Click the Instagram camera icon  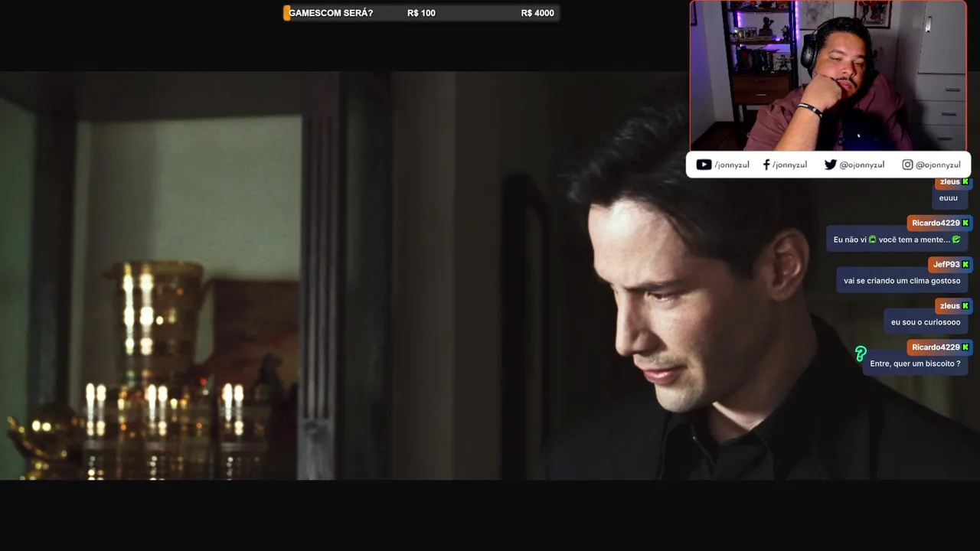(x=907, y=165)
